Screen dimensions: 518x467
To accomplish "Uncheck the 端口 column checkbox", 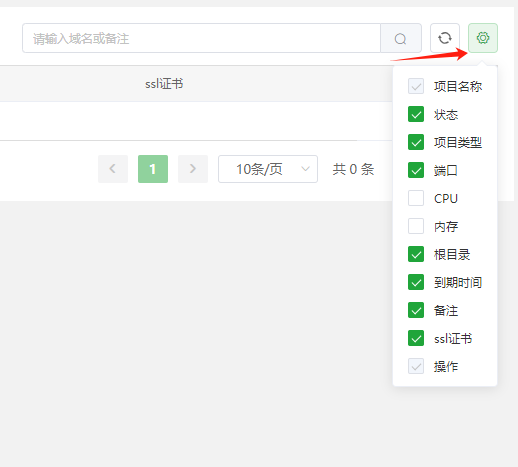I will pos(416,170).
